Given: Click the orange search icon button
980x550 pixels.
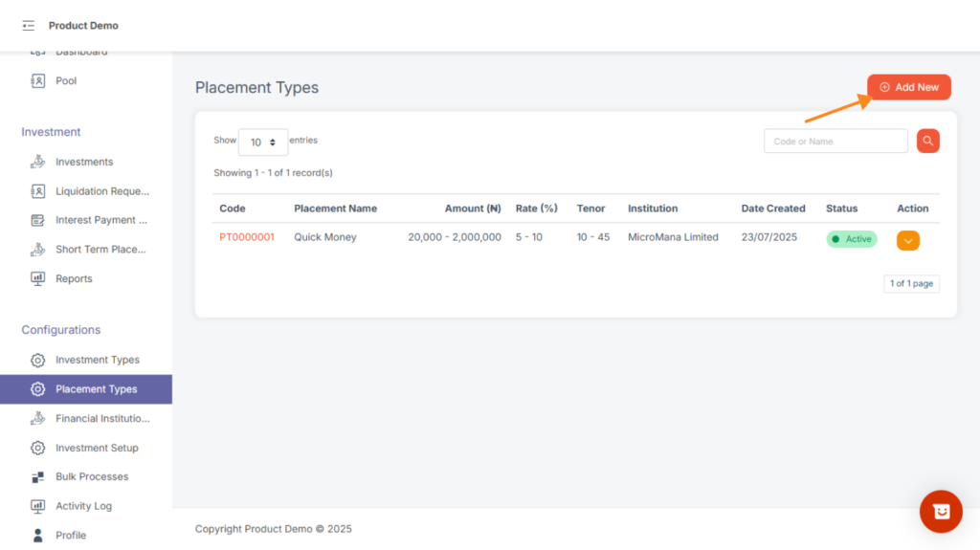Looking at the screenshot, I should [927, 142].
